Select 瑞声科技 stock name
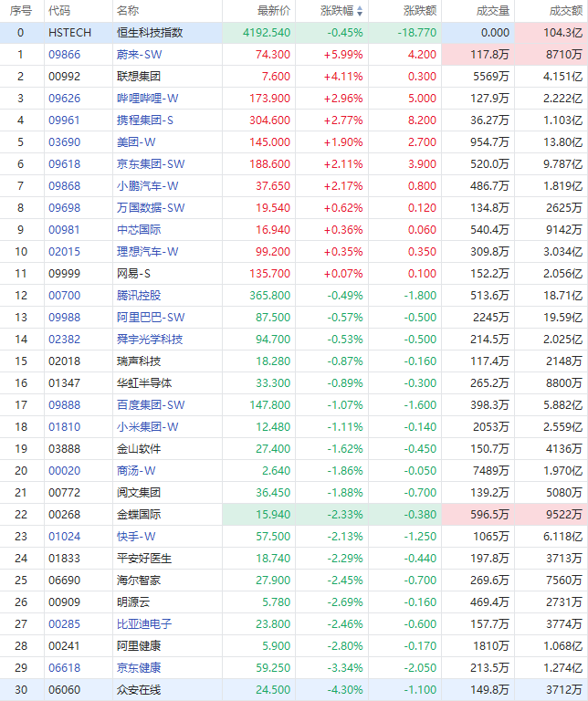Screen dimensions: 588x701 [x=139, y=361]
